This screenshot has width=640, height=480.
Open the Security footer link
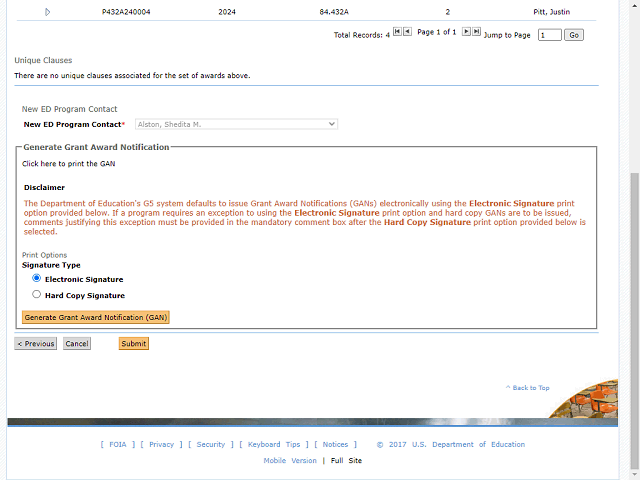pos(211,444)
